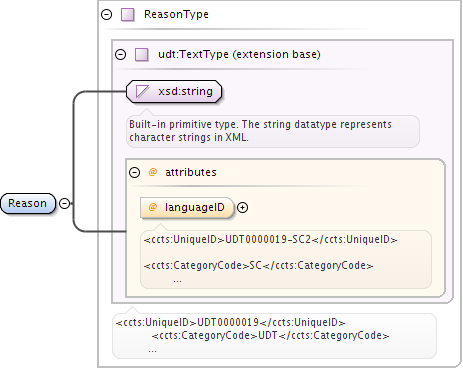The height and width of the screenshot is (369, 463).
Task: Click the orange @ icon beside attributes
Action: [153, 172]
